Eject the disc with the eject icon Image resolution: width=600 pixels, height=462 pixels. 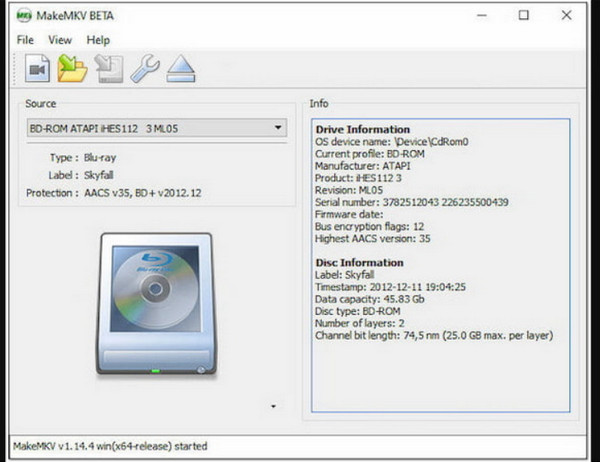click(181, 69)
